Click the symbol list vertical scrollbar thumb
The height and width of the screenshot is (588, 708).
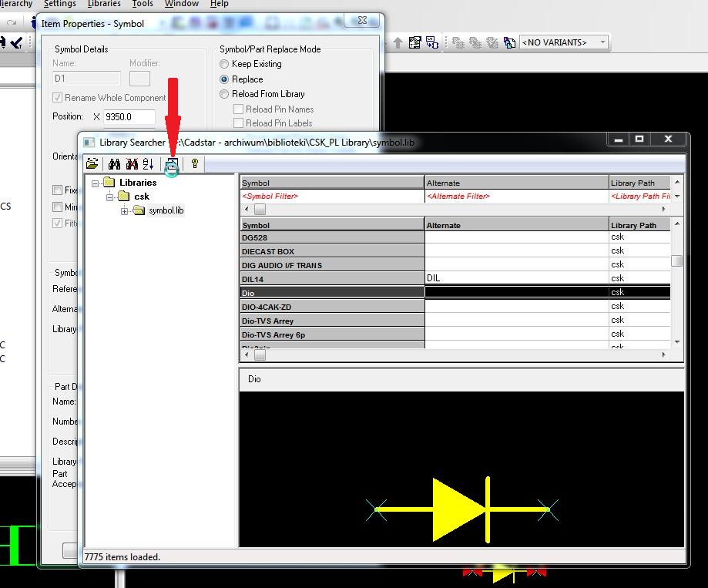pos(677,260)
